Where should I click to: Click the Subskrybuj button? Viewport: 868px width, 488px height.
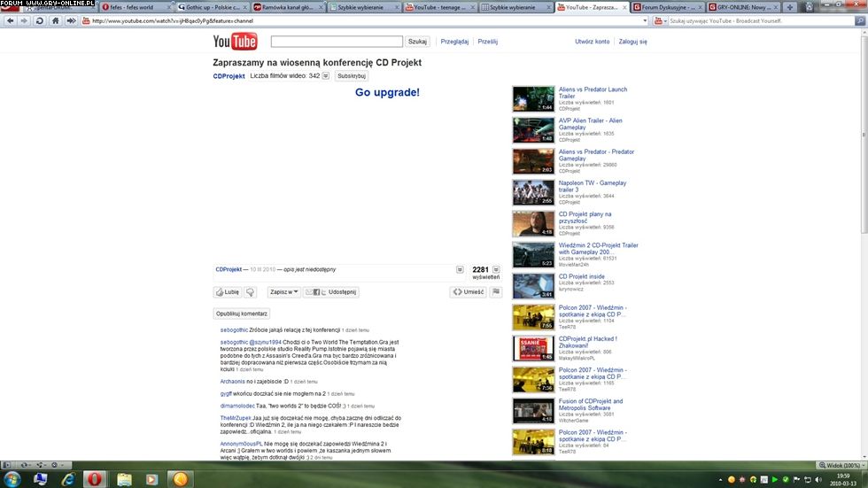(x=352, y=76)
